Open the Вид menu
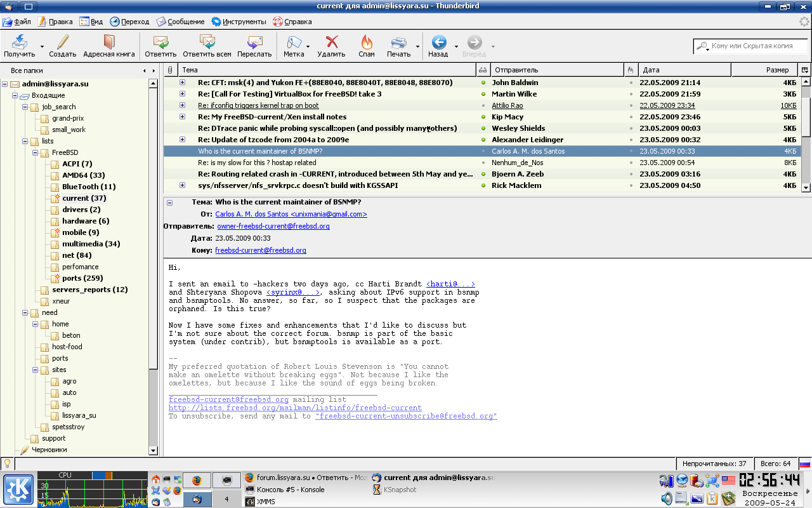The height and width of the screenshot is (508, 812). [91, 22]
